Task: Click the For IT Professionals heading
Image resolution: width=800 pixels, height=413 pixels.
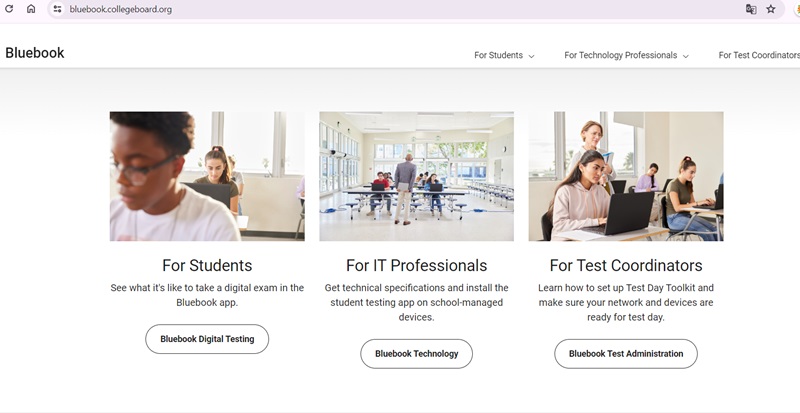Action: click(x=416, y=266)
